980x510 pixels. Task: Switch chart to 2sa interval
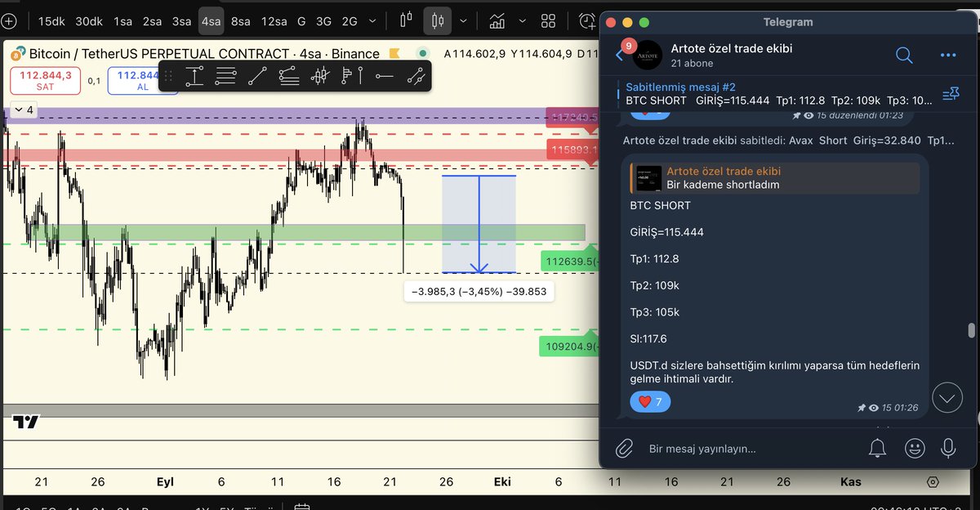(x=152, y=20)
